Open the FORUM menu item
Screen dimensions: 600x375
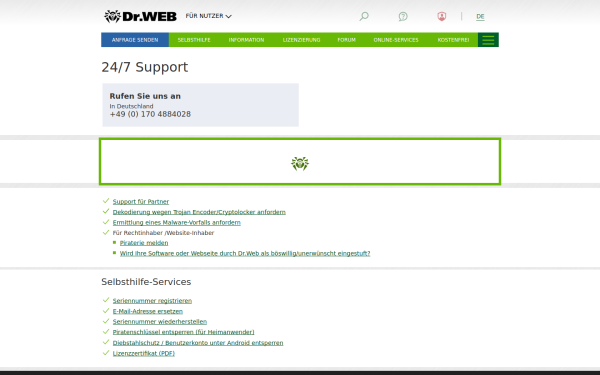[347, 40]
